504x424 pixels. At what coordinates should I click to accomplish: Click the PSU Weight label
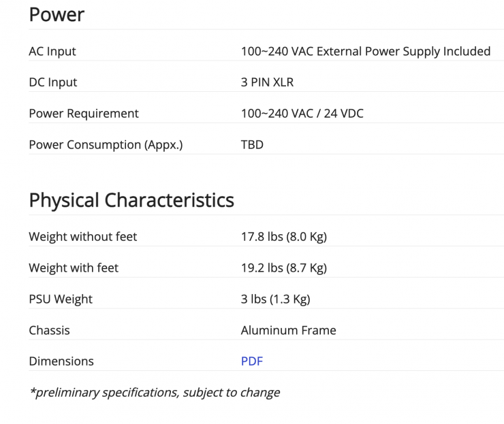(61, 299)
